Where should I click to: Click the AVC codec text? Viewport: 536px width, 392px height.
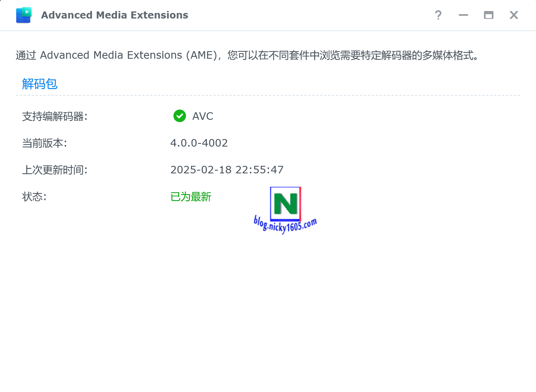click(x=203, y=116)
